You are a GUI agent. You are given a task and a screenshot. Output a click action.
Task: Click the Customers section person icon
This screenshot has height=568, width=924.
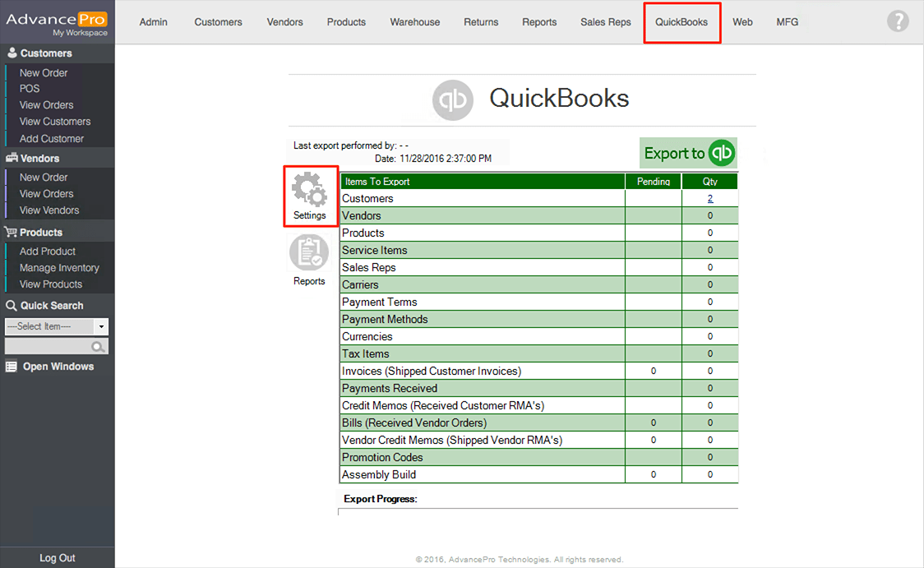12,53
